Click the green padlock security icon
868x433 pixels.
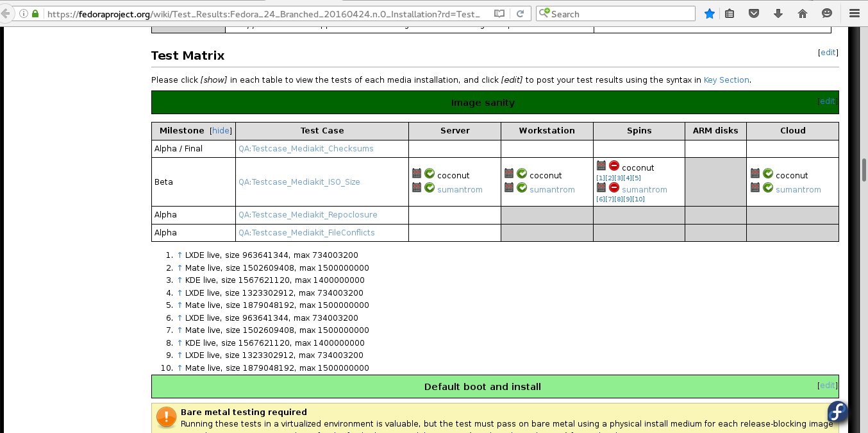pyautogui.click(x=35, y=13)
